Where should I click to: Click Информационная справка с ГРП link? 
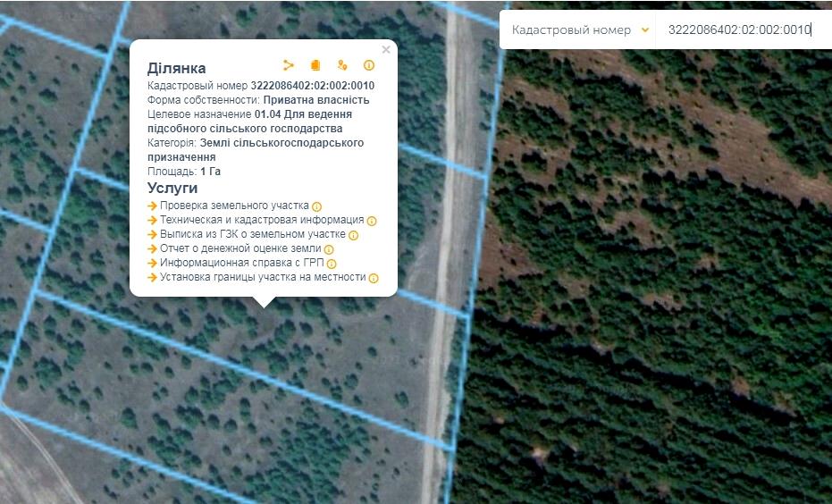click(x=241, y=263)
